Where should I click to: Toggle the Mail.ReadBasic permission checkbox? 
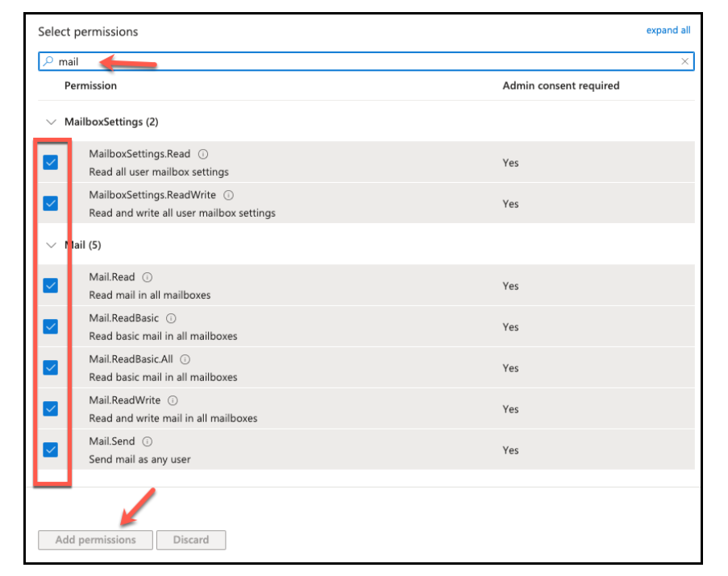coord(51,326)
